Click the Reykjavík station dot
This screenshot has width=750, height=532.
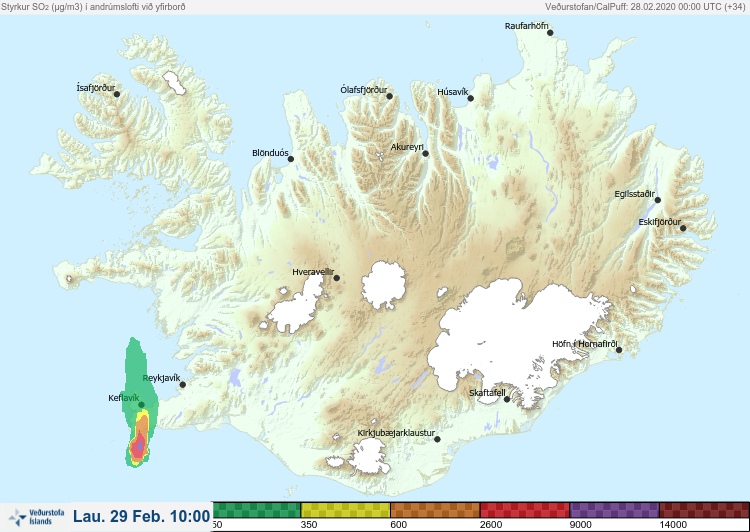(182, 385)
